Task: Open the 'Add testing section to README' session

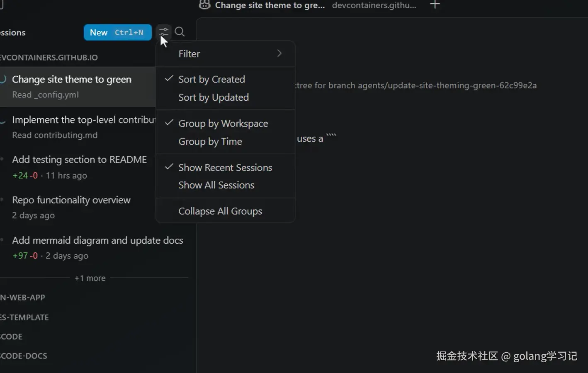Action: [x=78, y=167]
